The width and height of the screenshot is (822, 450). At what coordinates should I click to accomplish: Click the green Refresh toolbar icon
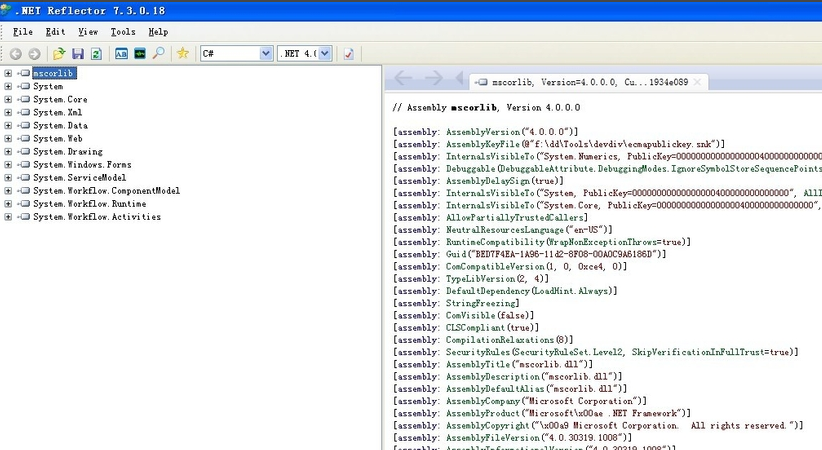click(96, 54)
